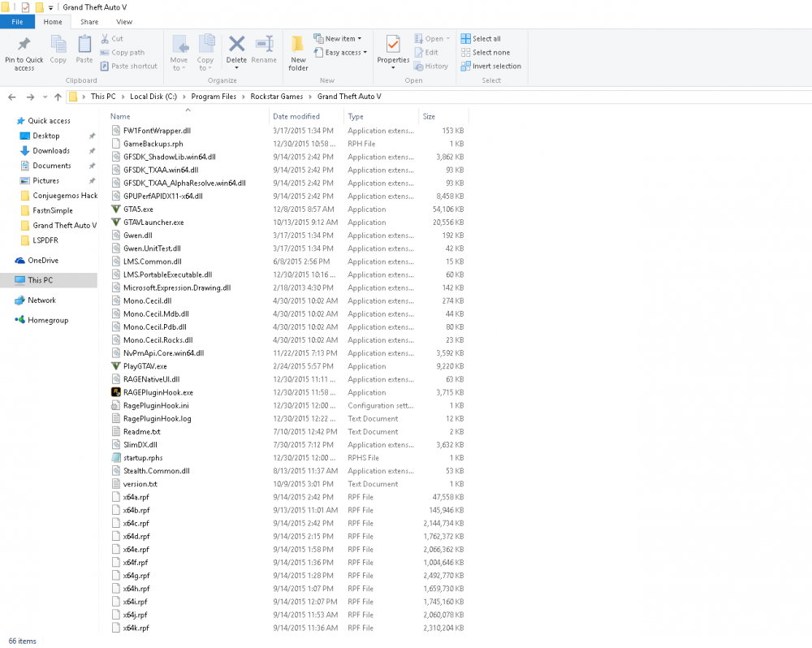This screenshot has width=812, height=648.
Task: Click the Edit ribbon icon
Action: [419, 52]
